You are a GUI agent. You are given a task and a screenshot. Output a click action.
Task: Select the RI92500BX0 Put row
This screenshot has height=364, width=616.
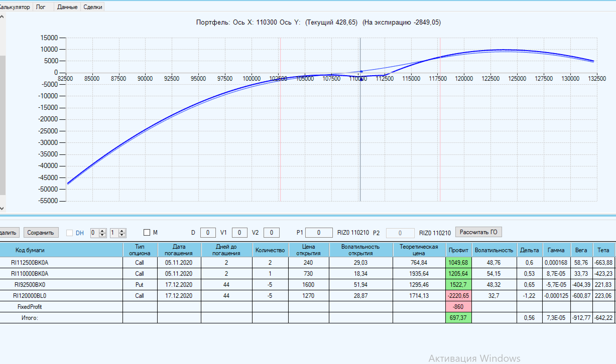30,285
